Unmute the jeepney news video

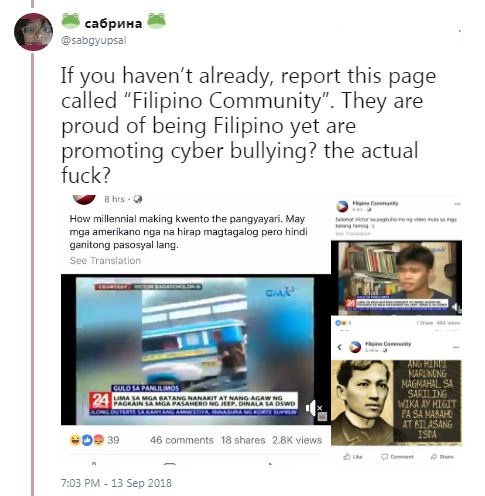[x=313, y=408]
